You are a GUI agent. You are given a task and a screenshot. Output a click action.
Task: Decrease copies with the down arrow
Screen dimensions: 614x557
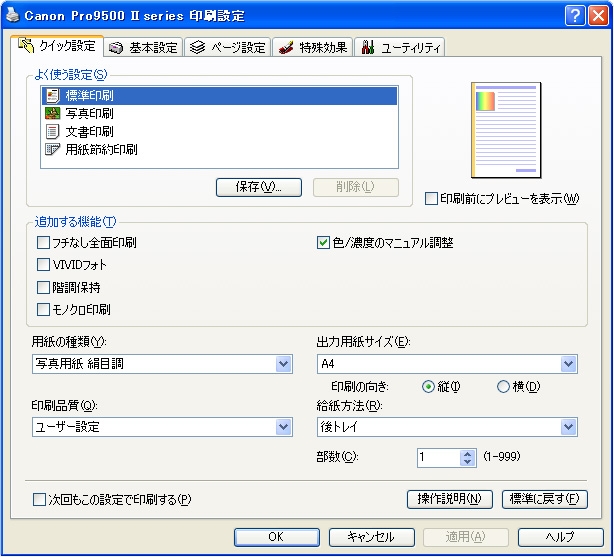468,462
